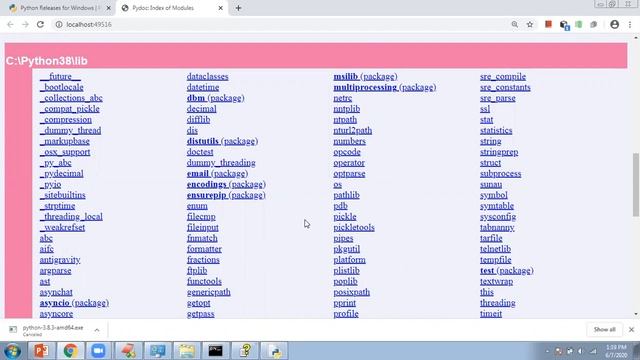View site information icon beside localhost
This screenshot has width=640, height=360.
[x=59, y=24]
